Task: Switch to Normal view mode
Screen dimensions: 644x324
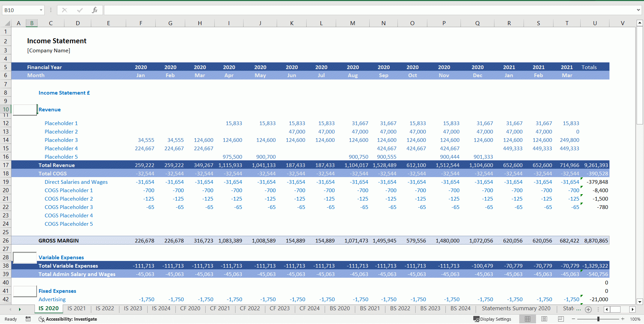Action: point(528,319)
